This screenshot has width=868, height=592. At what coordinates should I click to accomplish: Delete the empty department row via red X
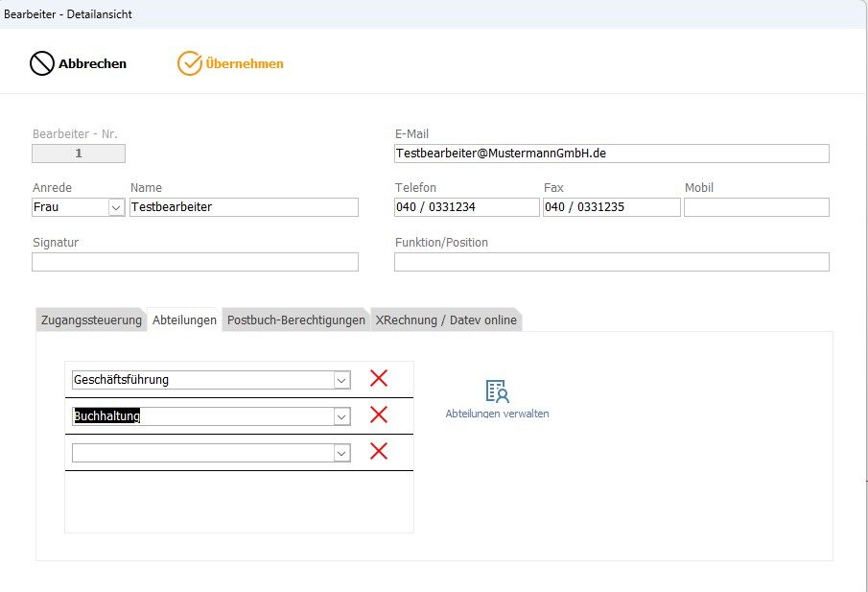point(379,451)
